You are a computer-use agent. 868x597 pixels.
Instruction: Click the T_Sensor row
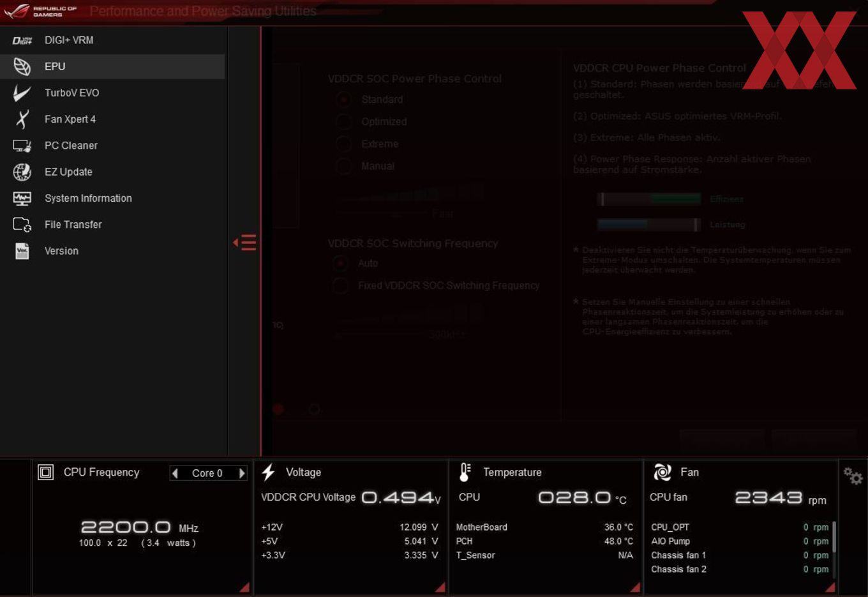[x=544, y=555]
